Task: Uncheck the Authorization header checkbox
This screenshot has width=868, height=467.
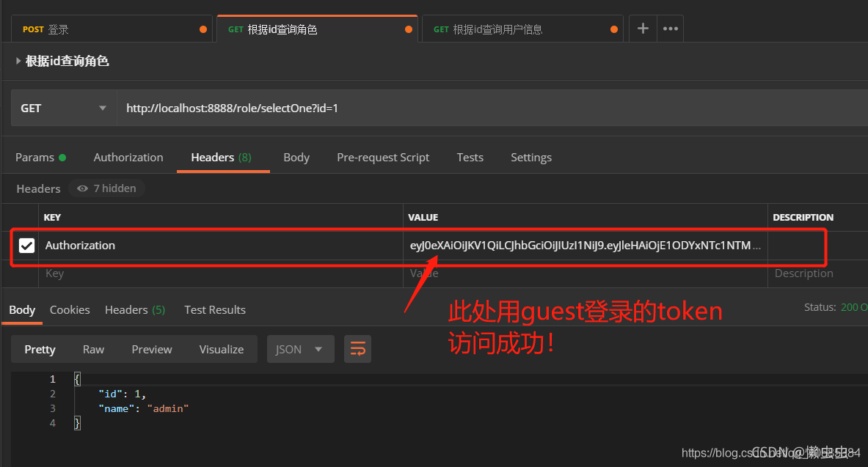Action: pos(26,245)
